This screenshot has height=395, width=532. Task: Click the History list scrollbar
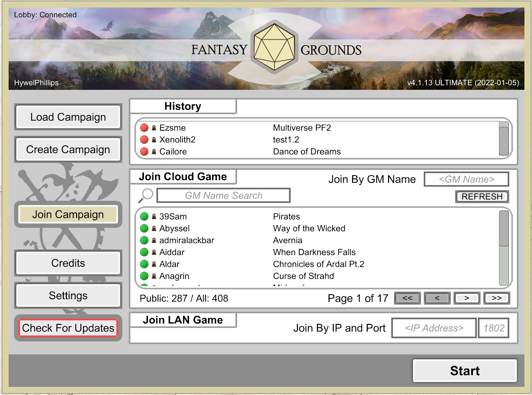(504, 138)
